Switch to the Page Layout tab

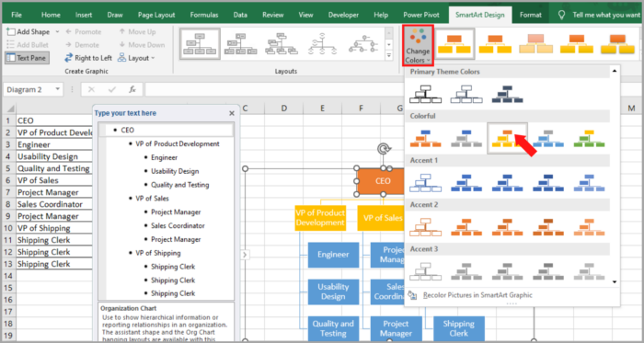click(156, 15)
